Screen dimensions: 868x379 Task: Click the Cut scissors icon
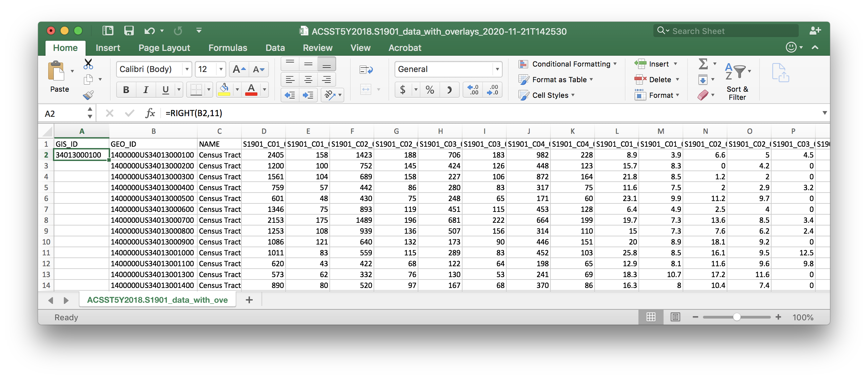tap(88, 64)
